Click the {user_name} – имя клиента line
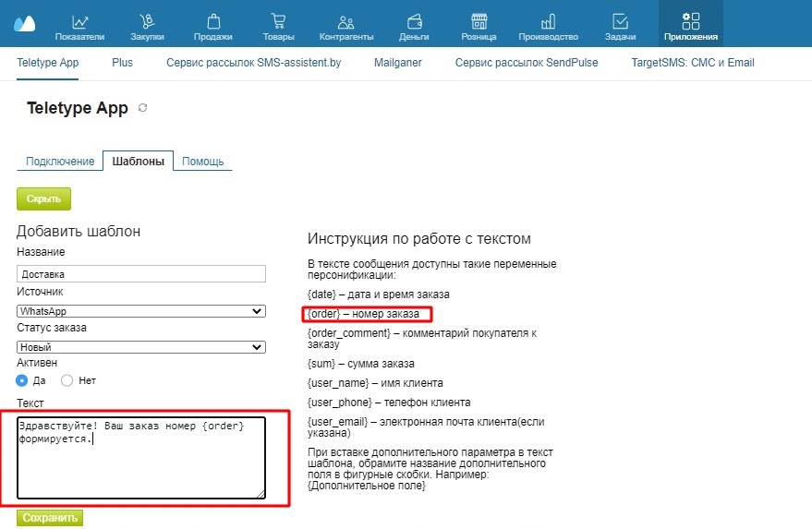The image size is (812, 529). [x=375, y=383]
